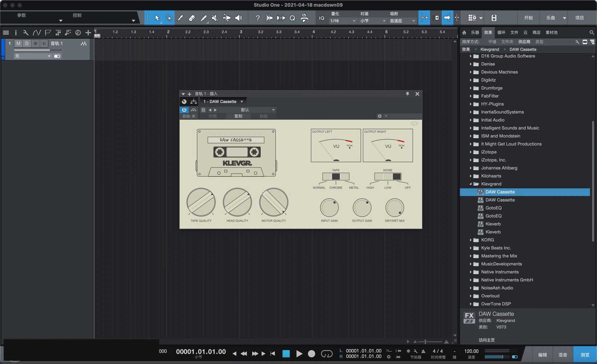Select the Listen speaker tool
The image size is (597, 364).
pyautogui.click(x=239, y=18)
